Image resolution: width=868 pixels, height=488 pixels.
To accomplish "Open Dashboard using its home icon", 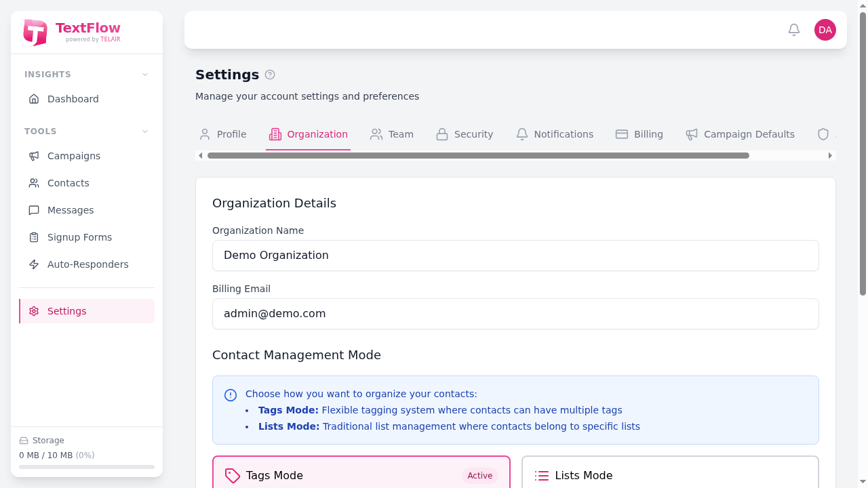I will click(x=34, y=99).
